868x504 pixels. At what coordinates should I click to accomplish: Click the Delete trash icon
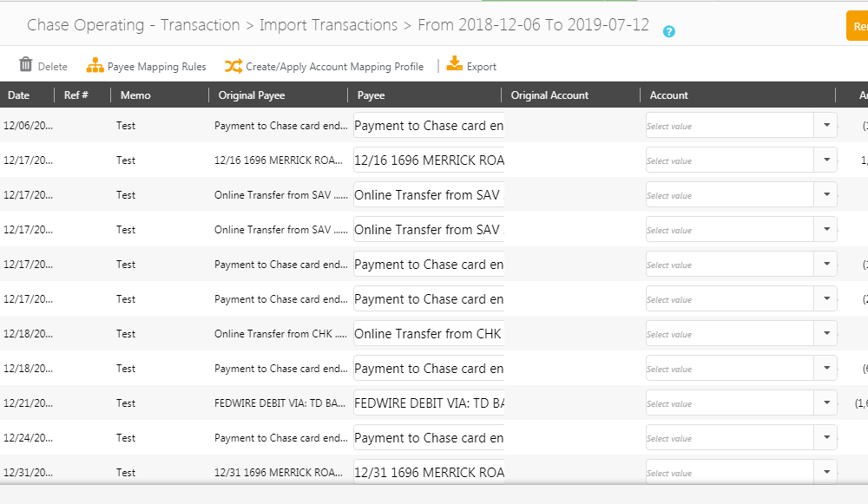[26, 65]
